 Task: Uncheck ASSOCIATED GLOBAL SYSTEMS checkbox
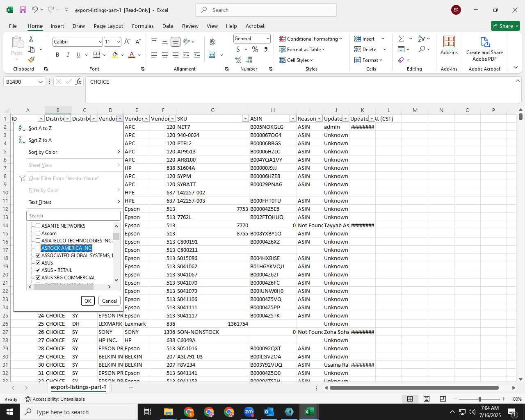[38, 256]
